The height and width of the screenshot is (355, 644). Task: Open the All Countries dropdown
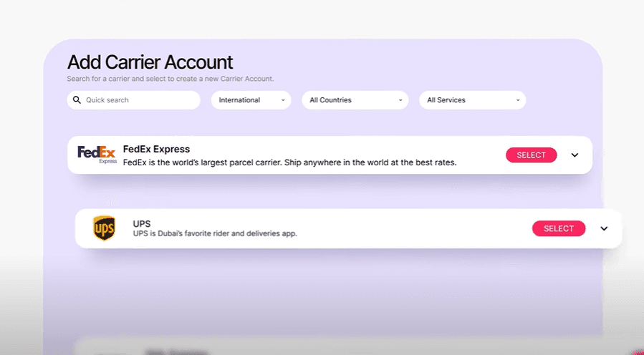pos(355,100)
